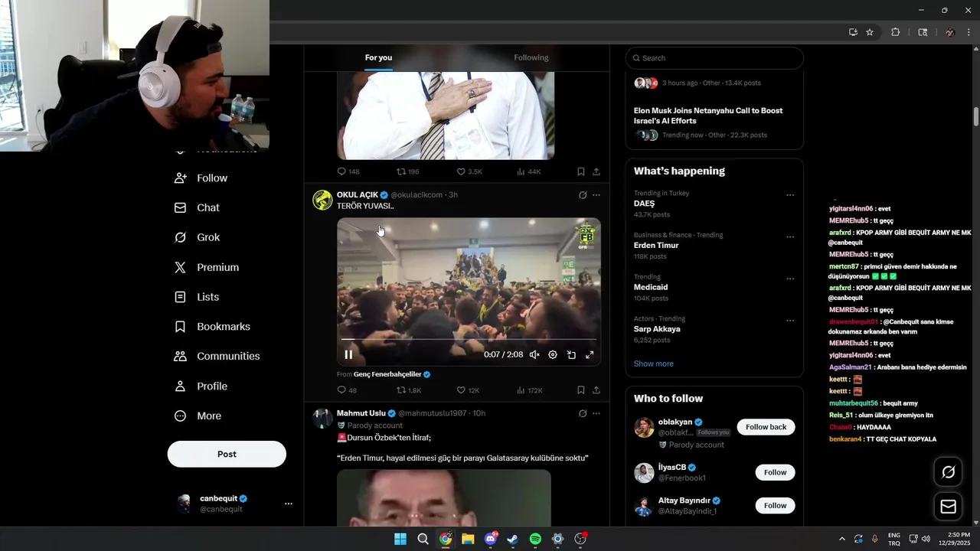Image resolution: width=980 pixels, height=551 pixels.
Task: Open video settings gear
Action: point(553,354)
